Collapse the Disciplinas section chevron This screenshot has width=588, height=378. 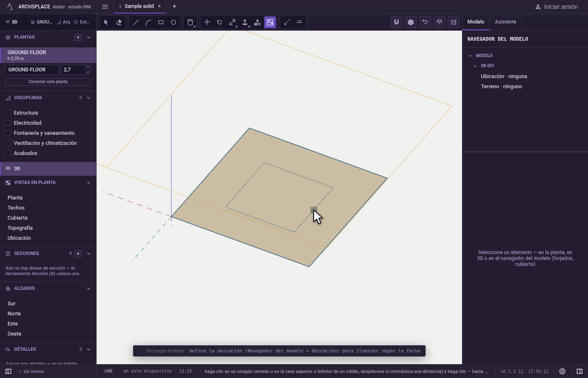(x=89, y=98)
